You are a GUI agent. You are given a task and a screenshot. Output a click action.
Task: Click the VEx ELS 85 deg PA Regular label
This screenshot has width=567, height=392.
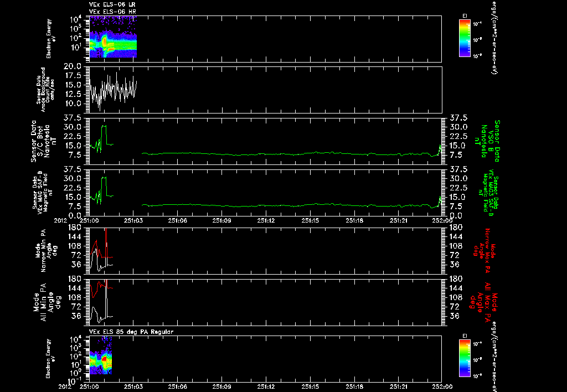coord(131,332)
